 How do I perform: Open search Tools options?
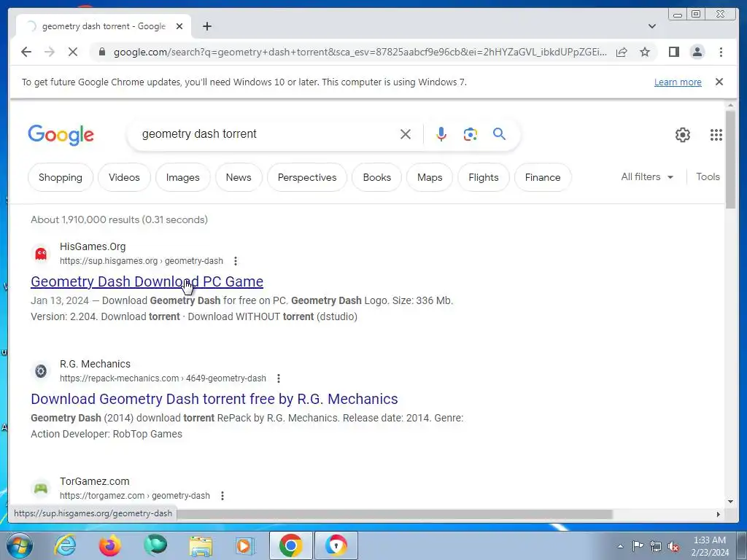(708, 176)
